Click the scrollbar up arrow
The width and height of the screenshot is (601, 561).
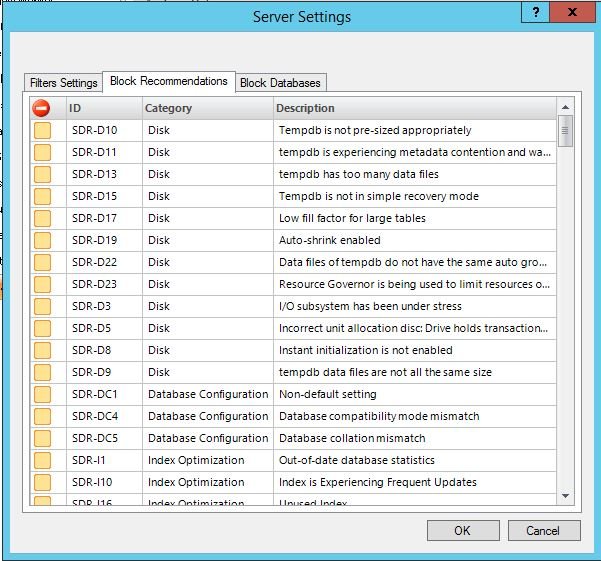[x=565, y=107]
